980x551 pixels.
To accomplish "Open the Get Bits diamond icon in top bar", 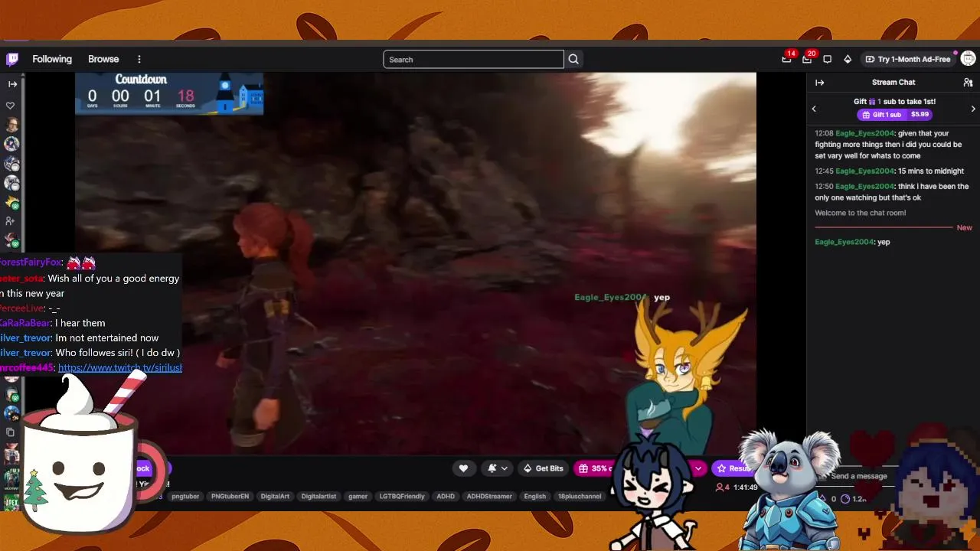I will pyautogui.click(x=848, y=59).
